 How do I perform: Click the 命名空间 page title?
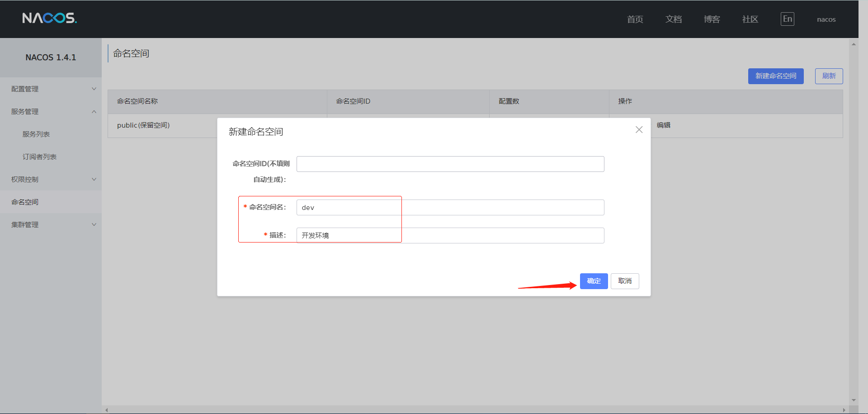(131, 53)
